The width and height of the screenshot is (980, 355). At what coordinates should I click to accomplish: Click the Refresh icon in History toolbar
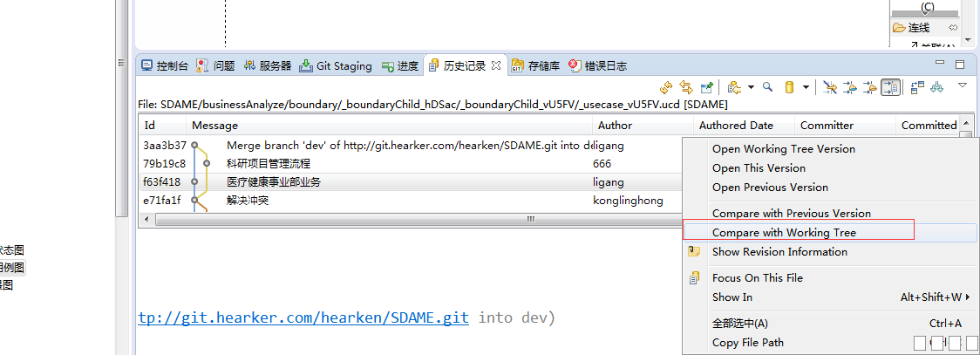666,87
